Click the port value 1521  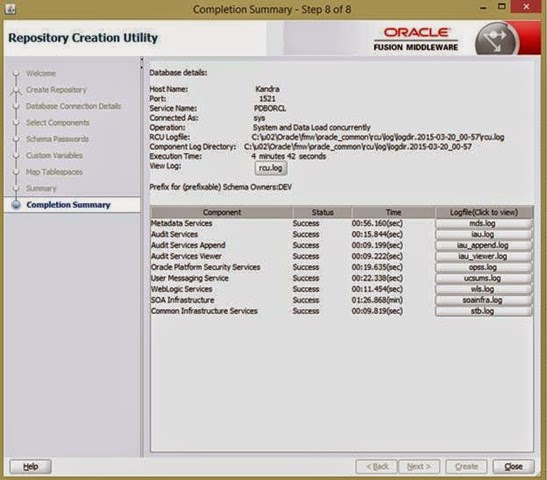[x=267, y=99]
